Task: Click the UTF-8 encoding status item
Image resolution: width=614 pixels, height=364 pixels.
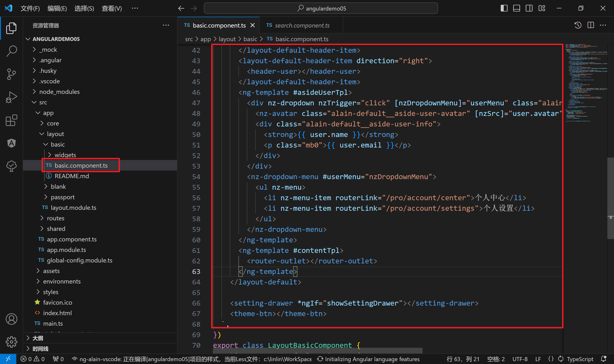Action: tap(520, 359)
